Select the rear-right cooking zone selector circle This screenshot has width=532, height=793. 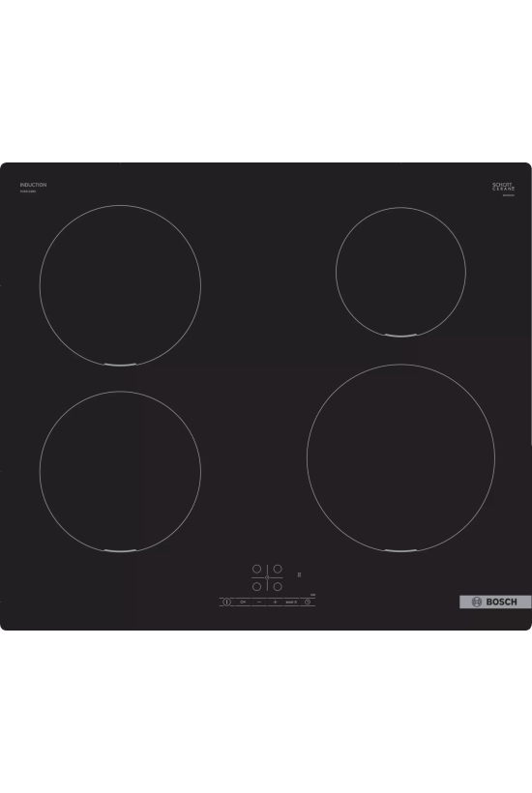tap(278, 569)
